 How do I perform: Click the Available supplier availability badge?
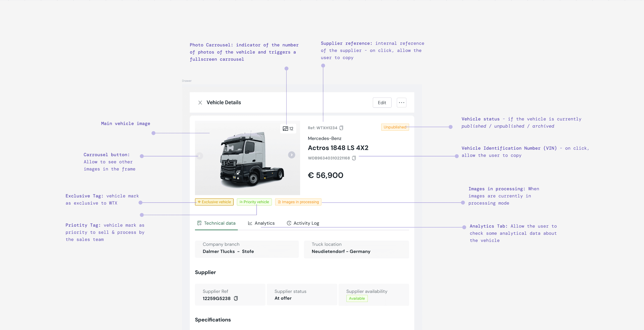357,298
